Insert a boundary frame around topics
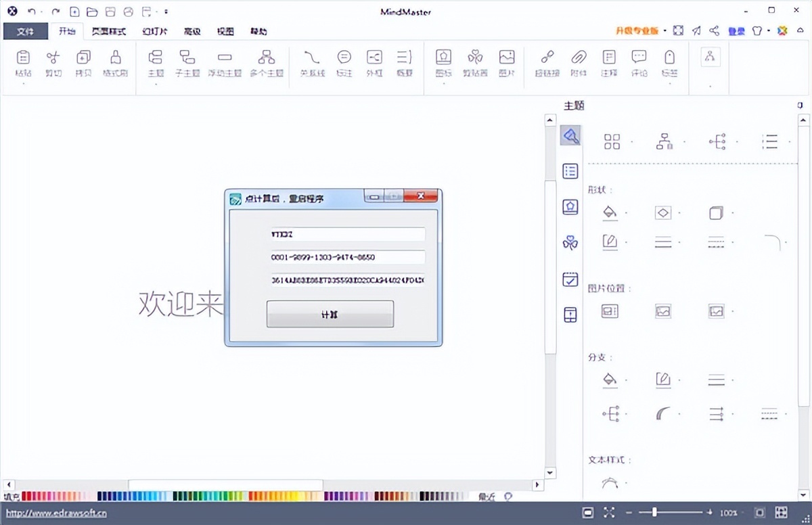This screenshot has width=812, height=525. [x=374, y=63]
